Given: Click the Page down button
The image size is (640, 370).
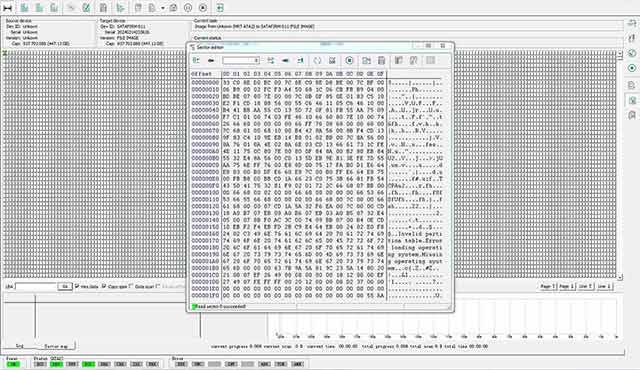Looking at the screenshot, I should coord(567,286).
